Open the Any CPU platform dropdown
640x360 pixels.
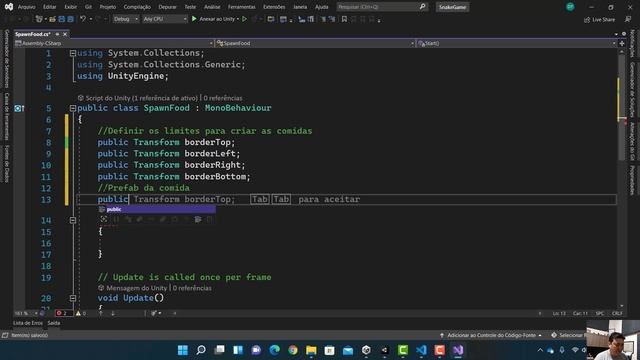tap(164, 19)
